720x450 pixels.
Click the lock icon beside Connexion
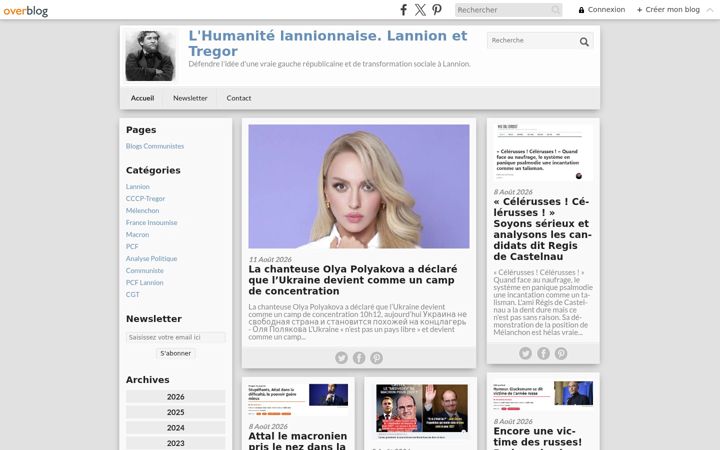(x=581, y=10)
